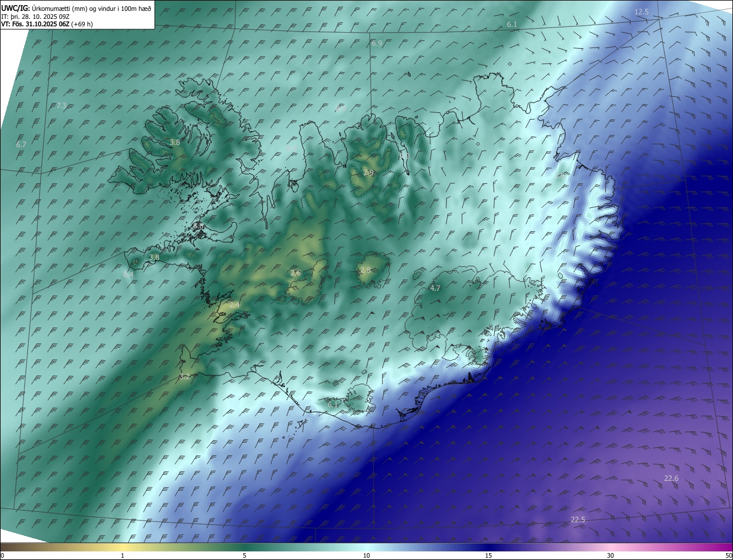Click the 50 tick on the color scale
733x560 pixels.
(728, 555)
